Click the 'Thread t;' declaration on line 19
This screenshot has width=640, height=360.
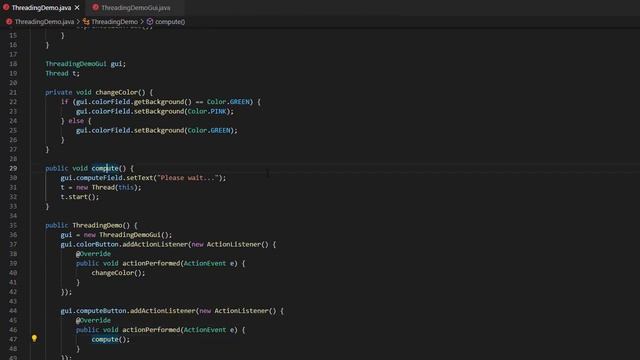point(62,73)
